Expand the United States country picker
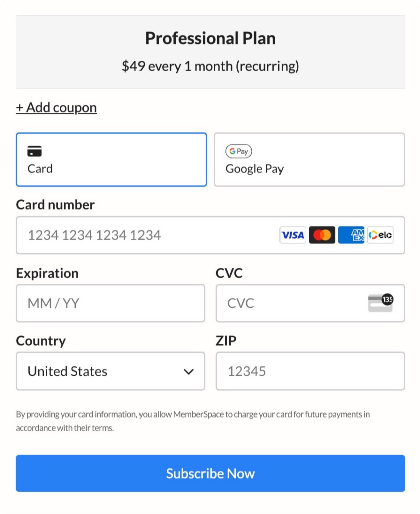This screenshot has height=514, width=420. (x=110, y=371)
